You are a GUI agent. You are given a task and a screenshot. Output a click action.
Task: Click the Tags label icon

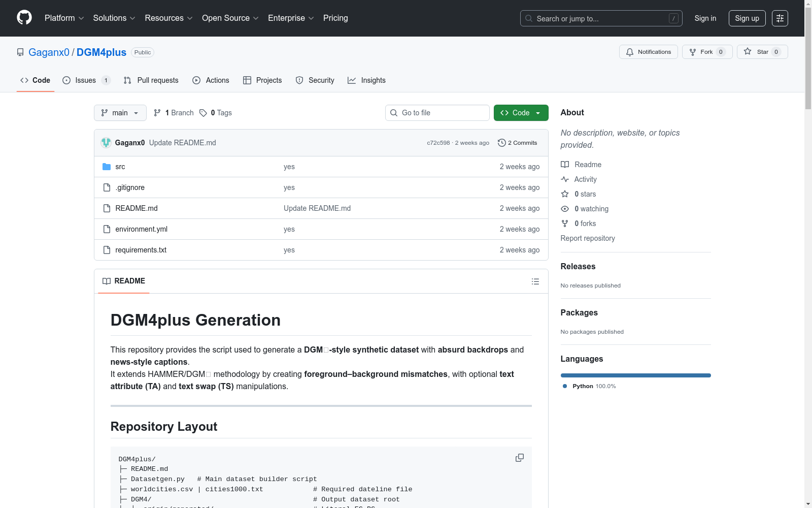pyautogui.click(x=203, y=113)
